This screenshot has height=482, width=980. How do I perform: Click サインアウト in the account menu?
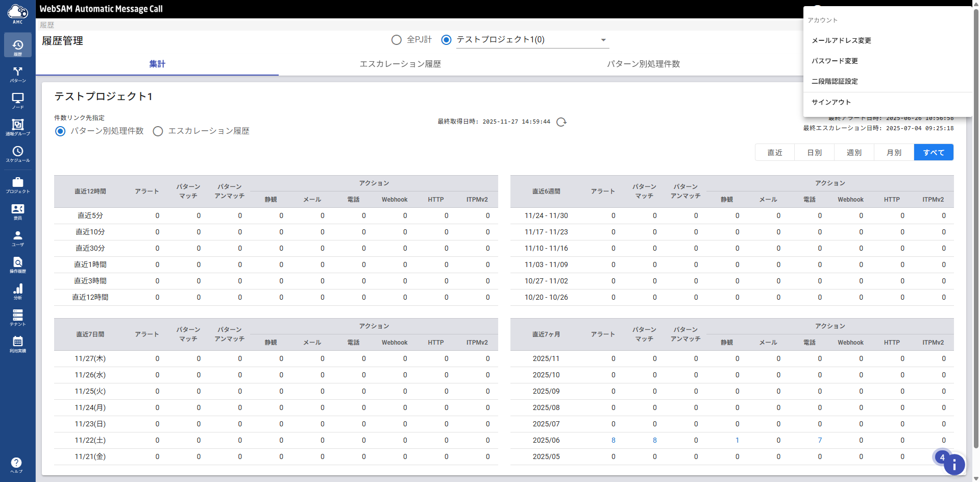click(831, 102)
